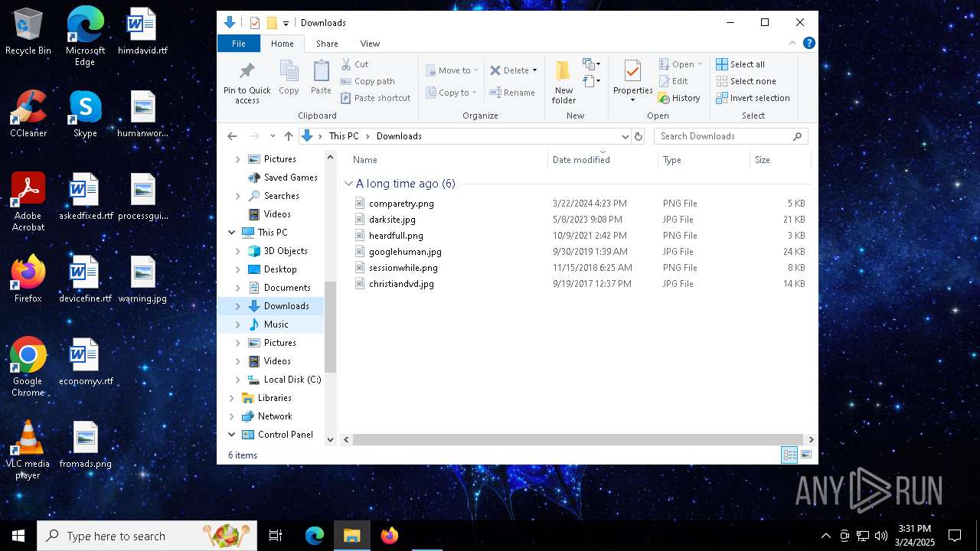Open the File menu tab
The height and width of the screenshot is (551, 980).
pyautogui.click(x=239, y=44)
